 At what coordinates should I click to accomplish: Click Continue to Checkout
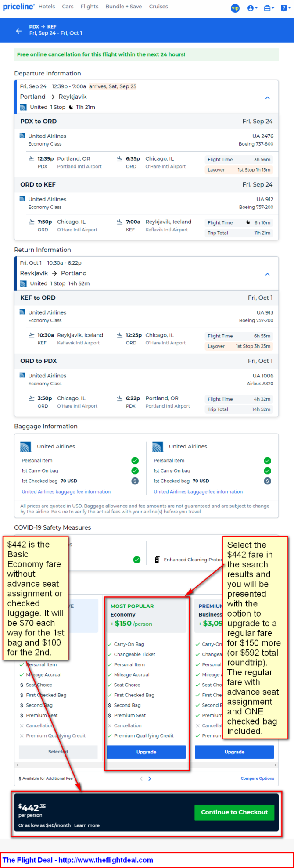click(x=234, y=812)
